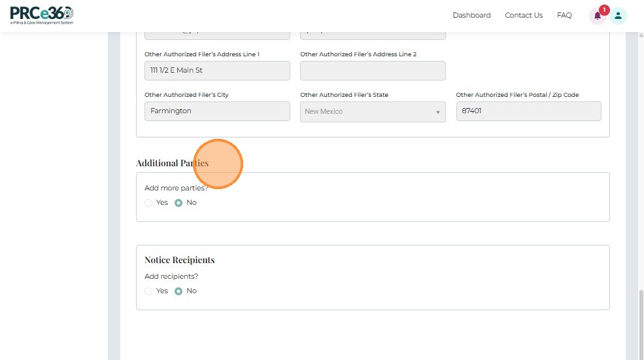Open the Contact Us page

[524, 15]
